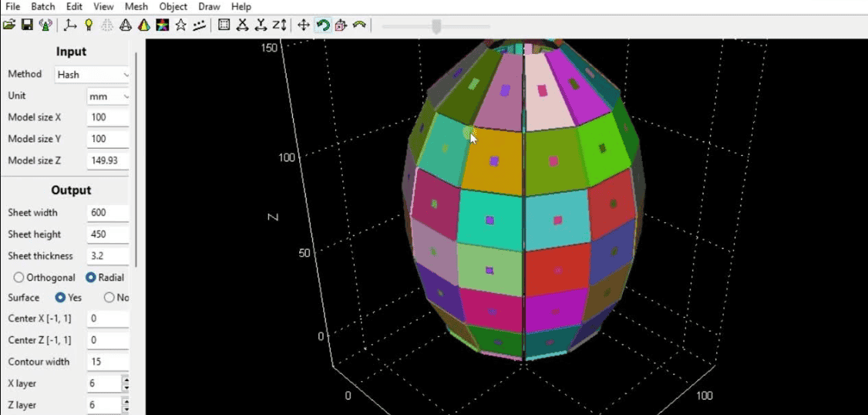Open the Draw menu

[x=209, y=7]
